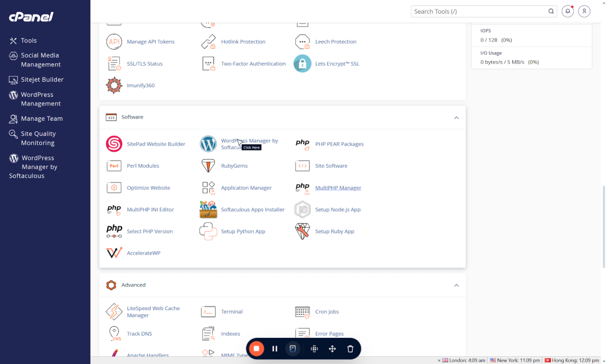The image size is (607, 364).
Task: Open the MultiPHP Manager link
Action: click(338, 188)
